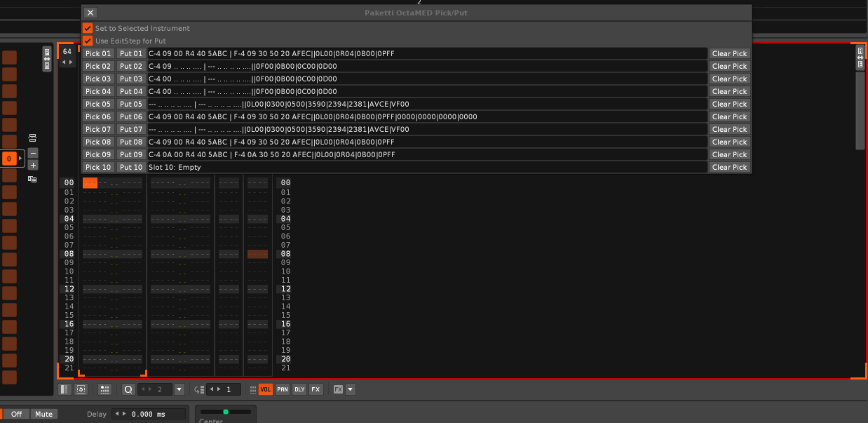The image size is (868, 423).
Task: Show the DLY delay column
Action: coord(299,389)
